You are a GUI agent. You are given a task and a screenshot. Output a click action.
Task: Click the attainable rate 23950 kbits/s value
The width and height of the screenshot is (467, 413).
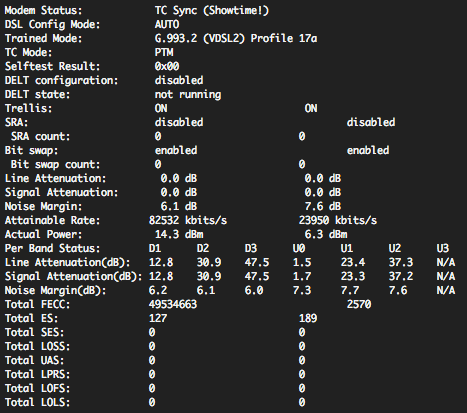point(338,221)
